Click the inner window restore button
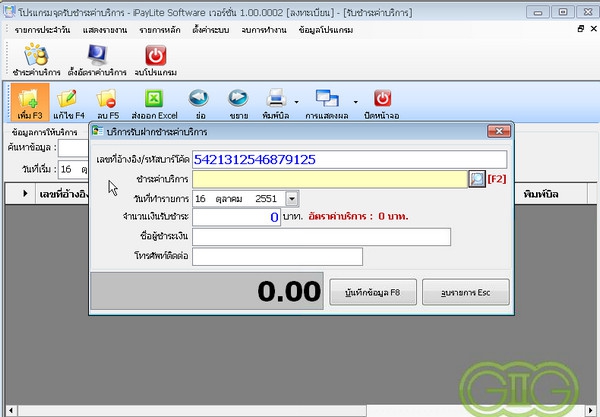This screenshot has width=600, height=417. (x=580, y=29)
